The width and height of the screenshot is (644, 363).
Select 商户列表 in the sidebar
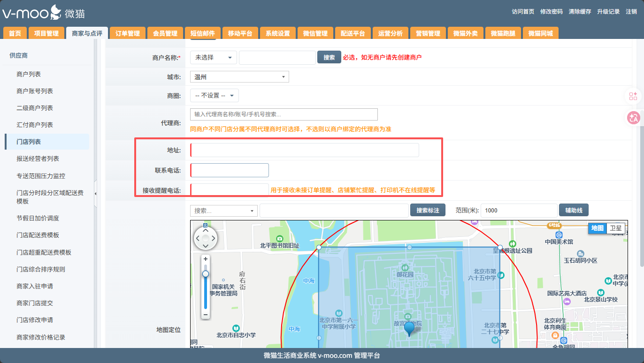(29, 74)
